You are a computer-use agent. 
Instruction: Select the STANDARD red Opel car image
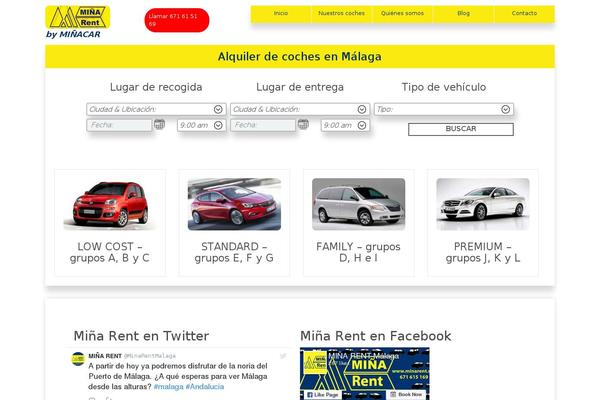[234, 204]
